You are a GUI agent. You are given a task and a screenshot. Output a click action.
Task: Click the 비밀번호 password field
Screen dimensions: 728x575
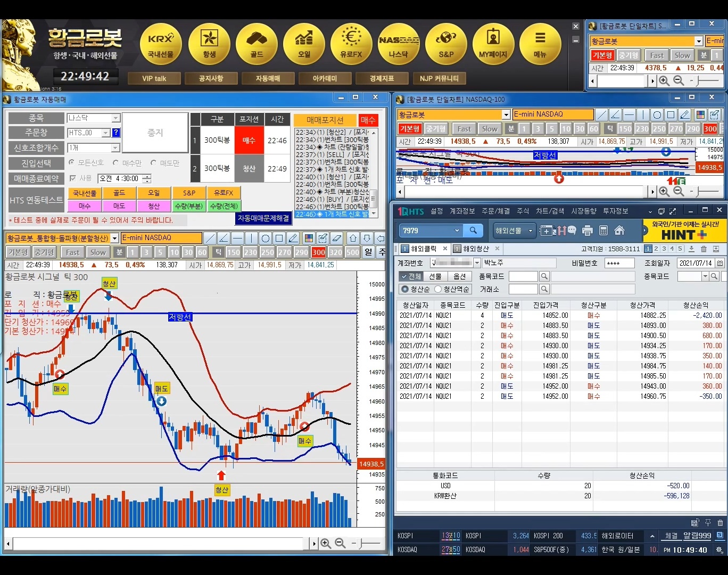619,263
